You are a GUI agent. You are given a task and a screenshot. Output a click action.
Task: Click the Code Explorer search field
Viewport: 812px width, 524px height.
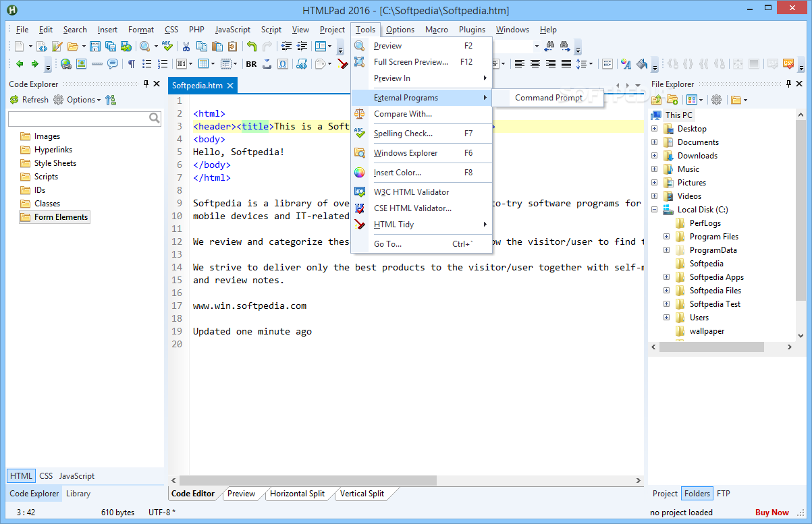78,119
